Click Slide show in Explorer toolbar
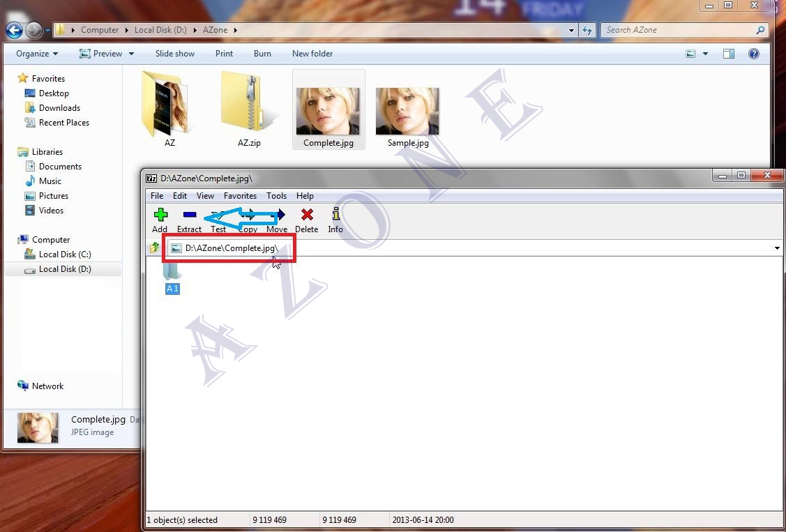The height and width of the screenshot is (532, 786). tap(174, 54)
